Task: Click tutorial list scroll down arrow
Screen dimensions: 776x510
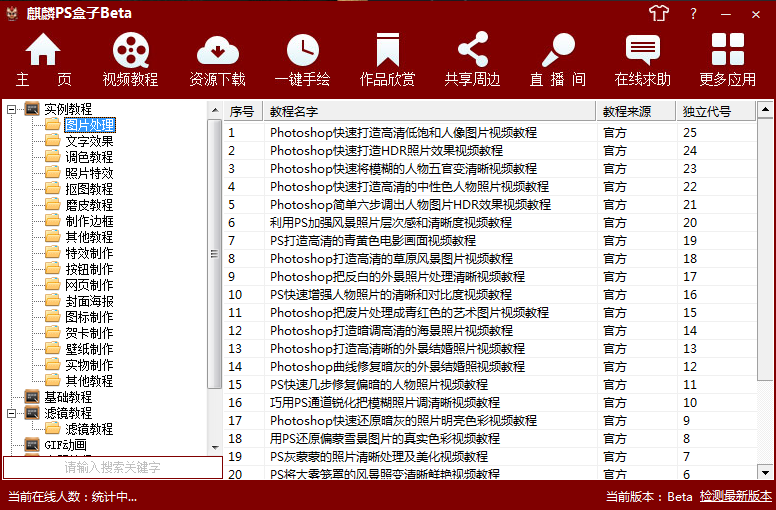Action: [765, 472]
